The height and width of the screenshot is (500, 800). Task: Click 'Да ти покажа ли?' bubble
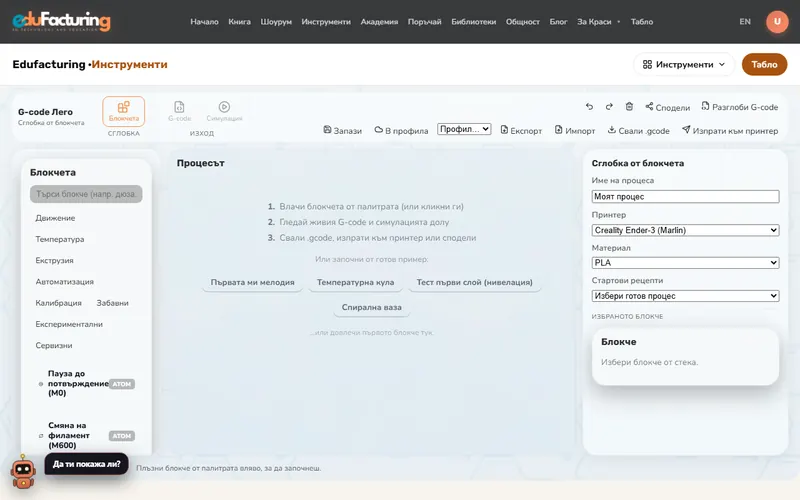click(x=86, y=464)
